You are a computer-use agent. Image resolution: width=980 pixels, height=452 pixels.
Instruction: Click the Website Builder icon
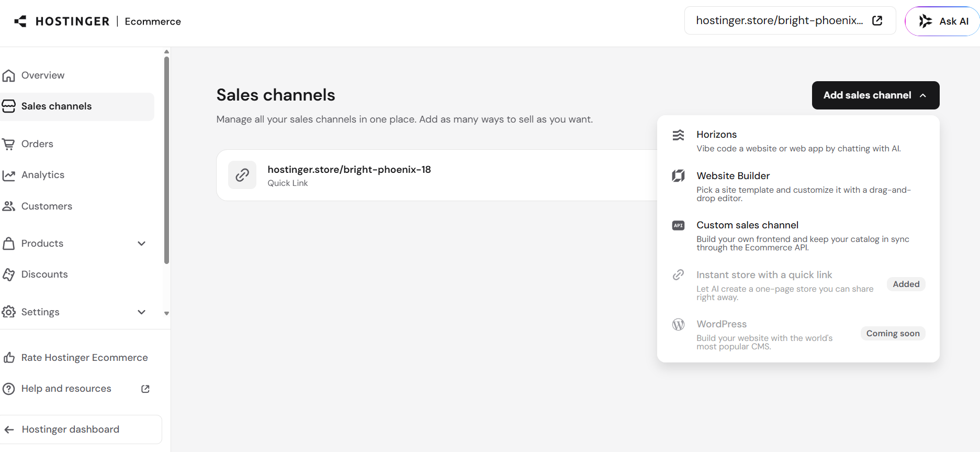(678, 176)
